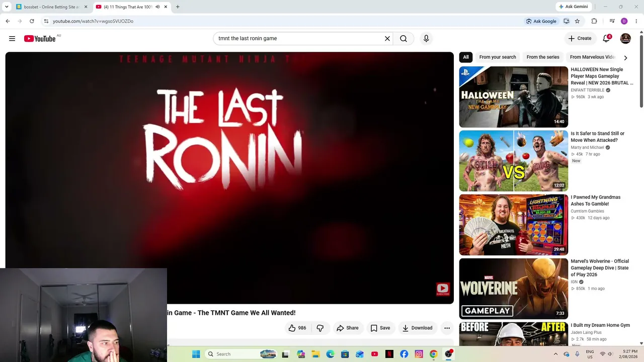The height and width of the screenshot is (362, 644).
Task: Open Facebook from the taskbar
Action: pos(404,354)
